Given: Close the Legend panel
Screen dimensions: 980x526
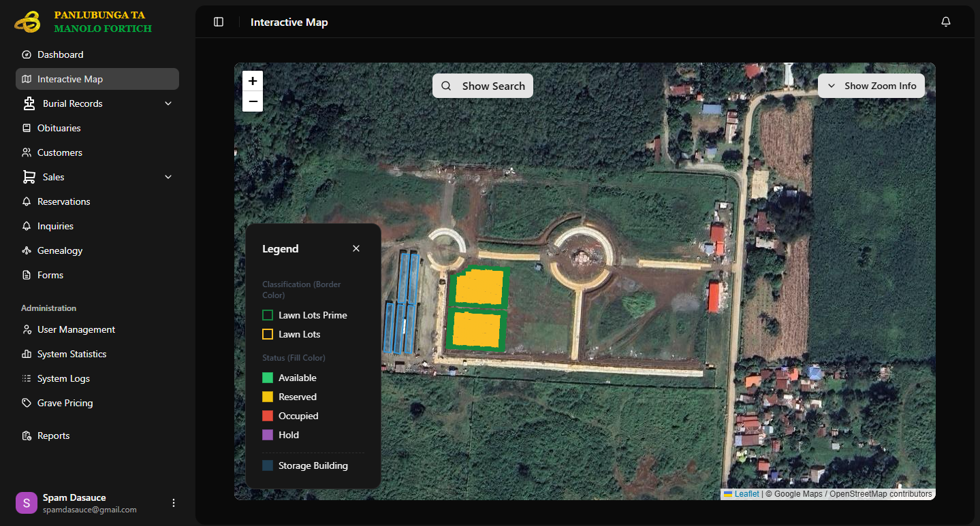Looking at the screenshot, I should click(356, 248).
